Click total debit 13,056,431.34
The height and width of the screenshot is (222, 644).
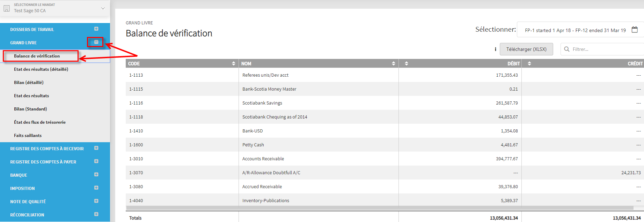(504, 218)
